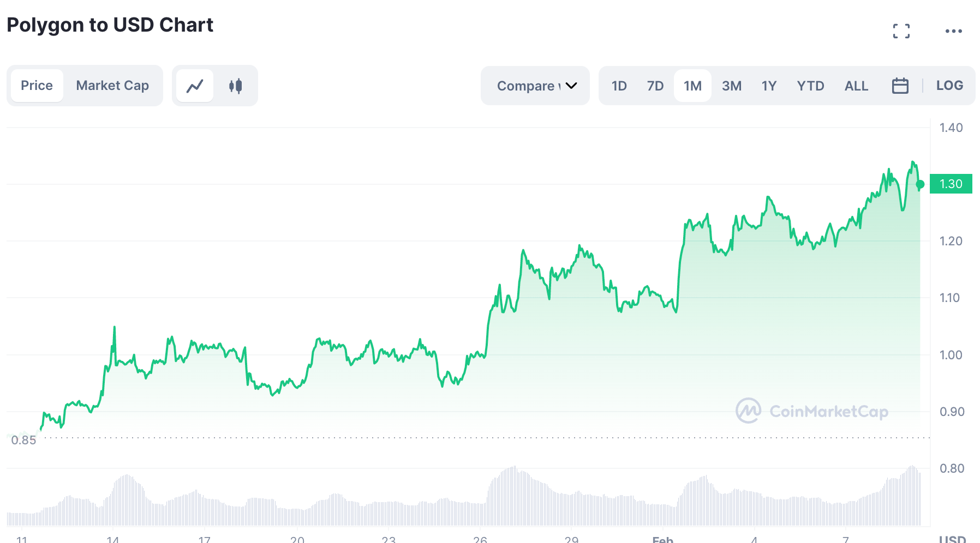Screen dimensions: 980x543
Task: Set time range to 1M
Action: (692, 86)
